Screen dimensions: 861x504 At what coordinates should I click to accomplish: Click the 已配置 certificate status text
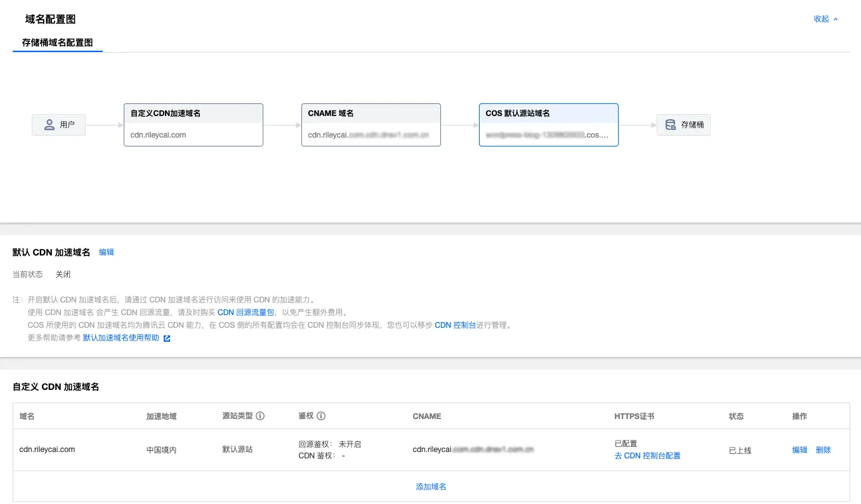tap(626, 444)
